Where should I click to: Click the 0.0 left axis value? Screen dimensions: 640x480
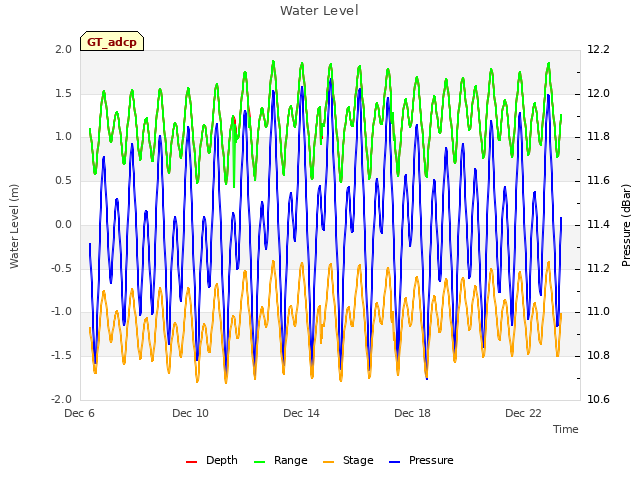[x=63, y=224]
